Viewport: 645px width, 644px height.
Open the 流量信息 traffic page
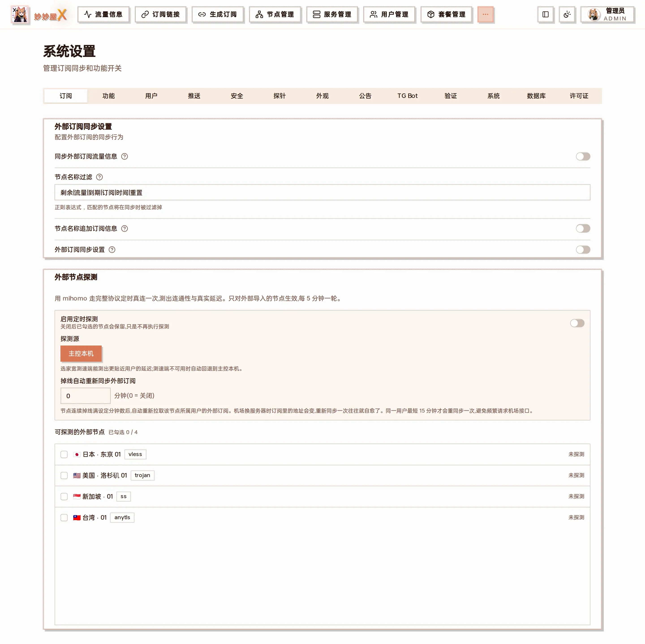pyautogui.click(x=103, y=14)
